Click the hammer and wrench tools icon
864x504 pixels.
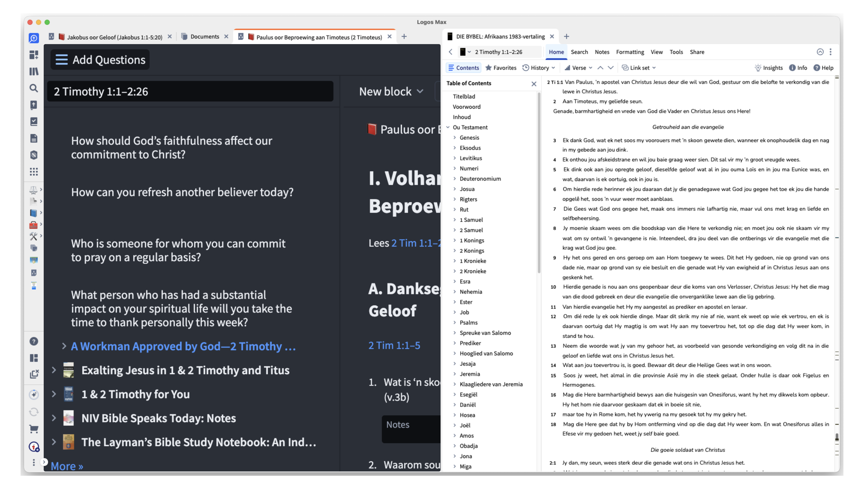coord(34,236)
